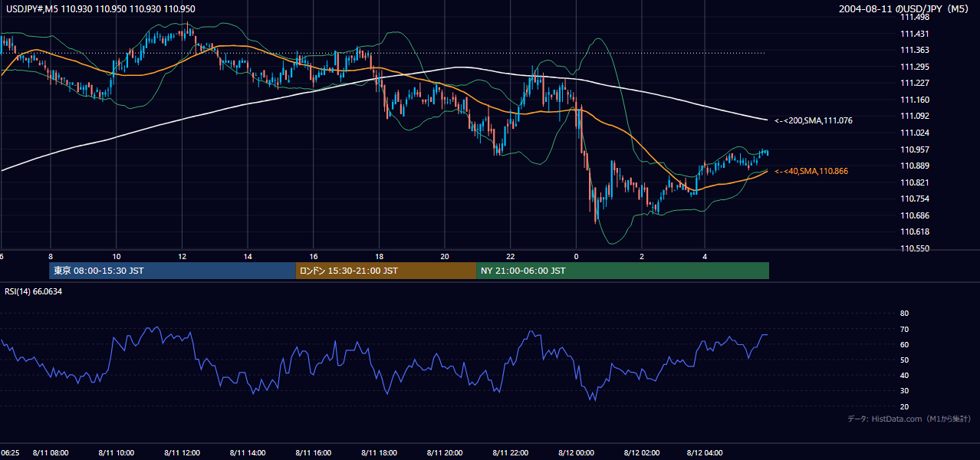Click price level 110.821 on the axis

(x=914, y=182)
